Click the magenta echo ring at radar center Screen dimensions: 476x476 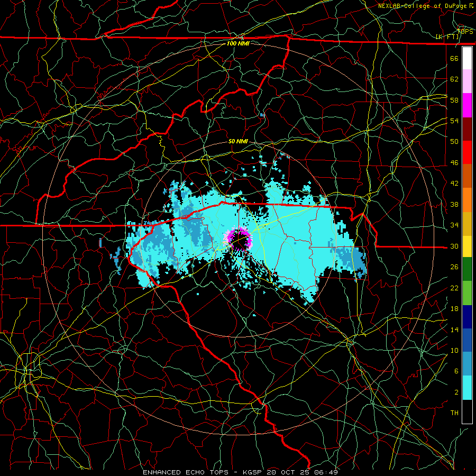[x=240, y=240]
